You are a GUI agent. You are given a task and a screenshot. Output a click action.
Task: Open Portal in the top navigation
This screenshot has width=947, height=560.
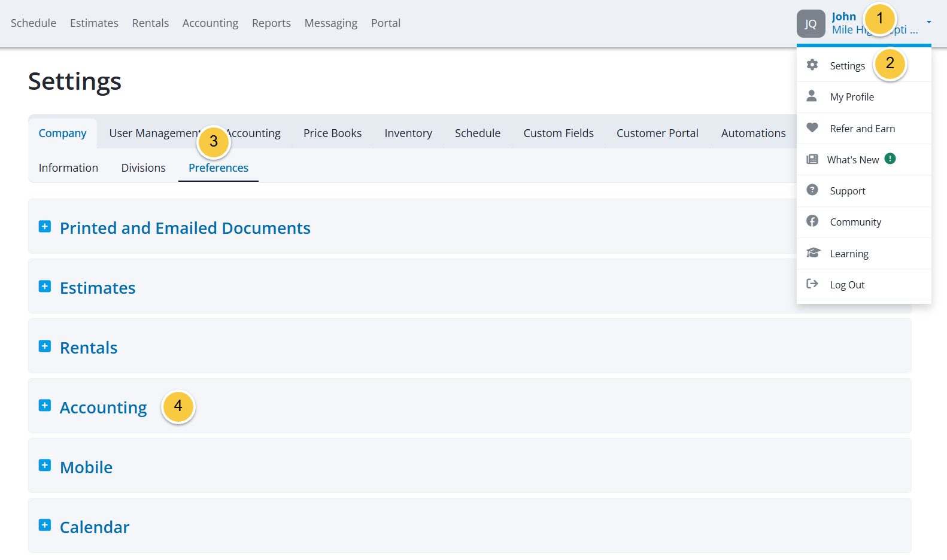click(386, 23)
